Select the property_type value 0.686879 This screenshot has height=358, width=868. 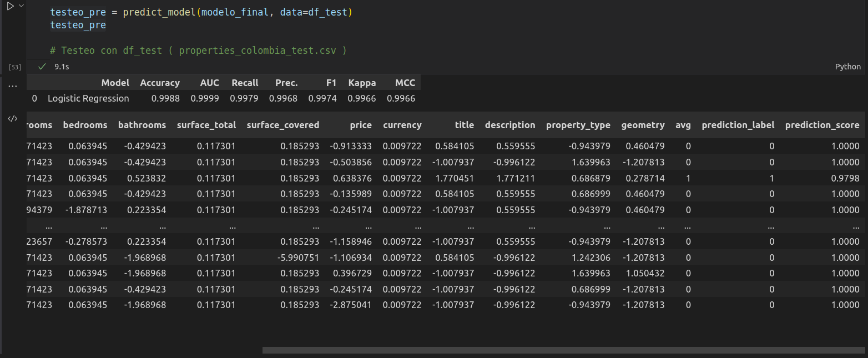591,178
